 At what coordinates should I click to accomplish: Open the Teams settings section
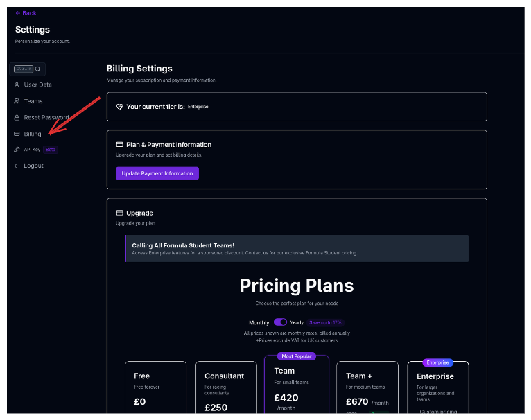click(33, 101)
